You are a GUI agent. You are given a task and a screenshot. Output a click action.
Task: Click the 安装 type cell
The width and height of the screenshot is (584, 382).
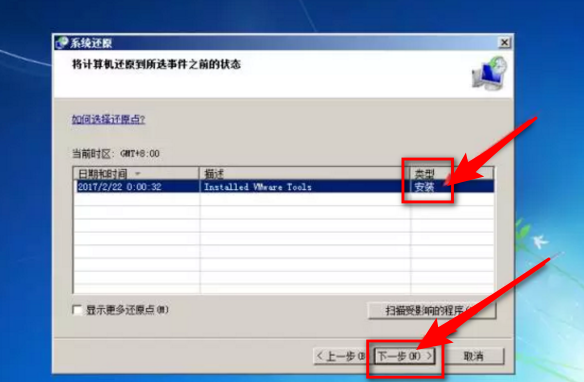pyautogui.click(x=424, y=187)
